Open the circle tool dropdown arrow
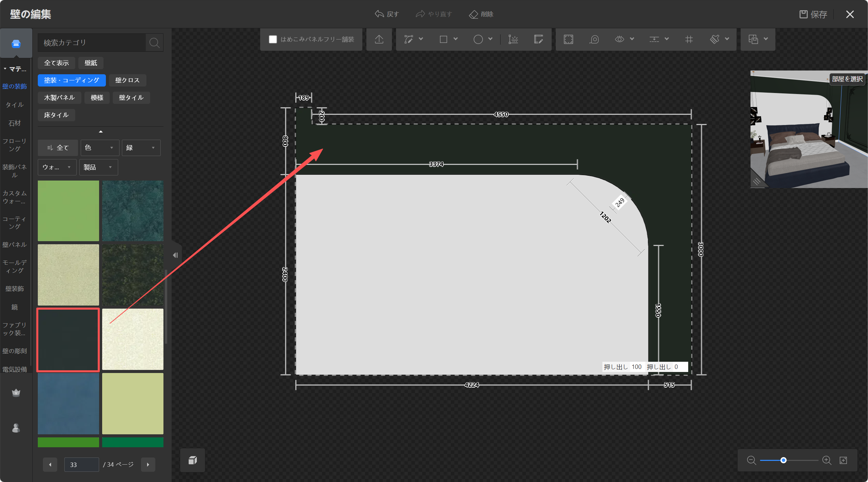Screen dimensions: 868x482 click(490, 39)
